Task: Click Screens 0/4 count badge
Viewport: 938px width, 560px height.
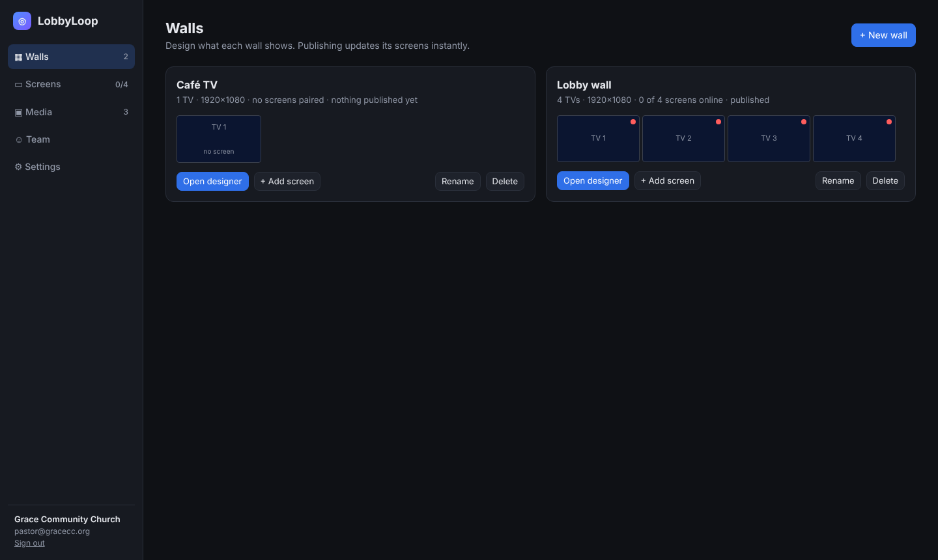Action: (x=122, y=85)
